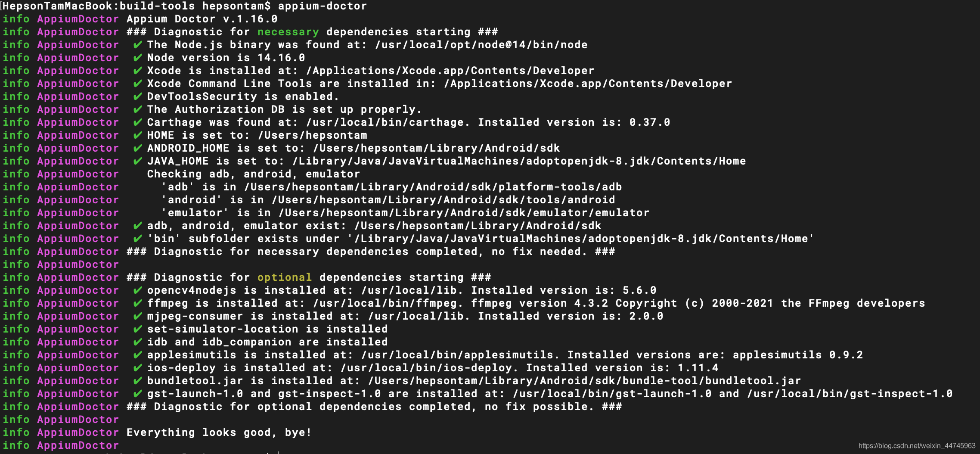Click the checkmark beside Xcode is installed

pos(137,71)
